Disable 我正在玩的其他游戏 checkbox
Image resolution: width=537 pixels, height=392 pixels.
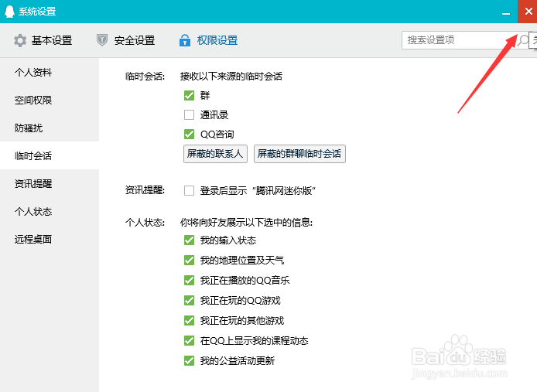click(189, 320)
